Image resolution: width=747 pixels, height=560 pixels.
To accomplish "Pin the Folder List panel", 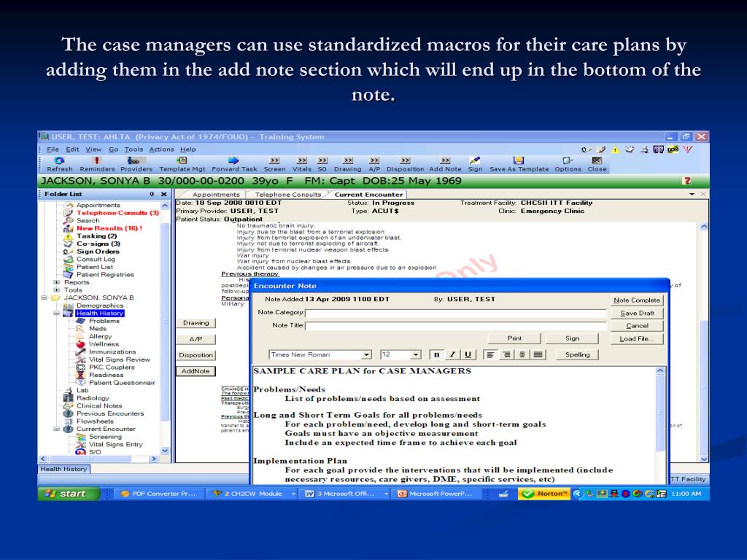I will click(152, 194).
